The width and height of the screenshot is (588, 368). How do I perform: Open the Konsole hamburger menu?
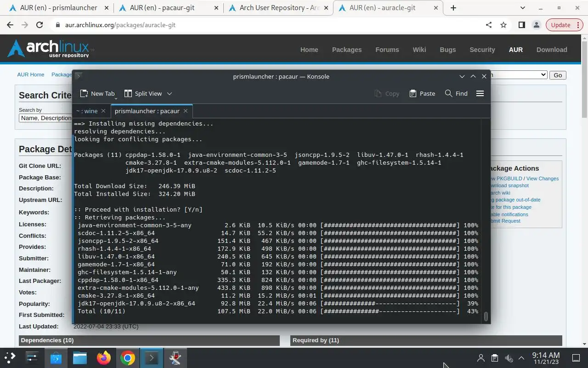coord(480,93)
